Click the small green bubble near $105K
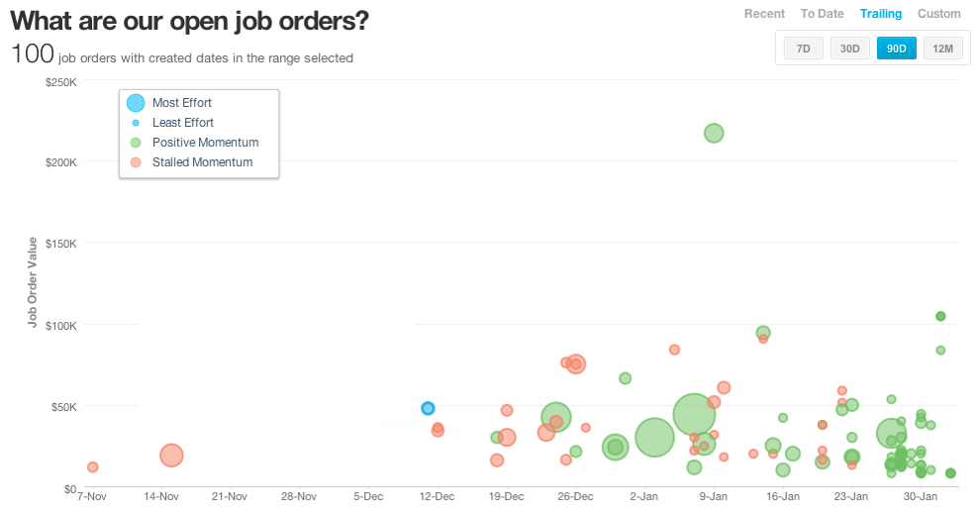The width and height of the screenshot is (980, 514). click(940, 316)
